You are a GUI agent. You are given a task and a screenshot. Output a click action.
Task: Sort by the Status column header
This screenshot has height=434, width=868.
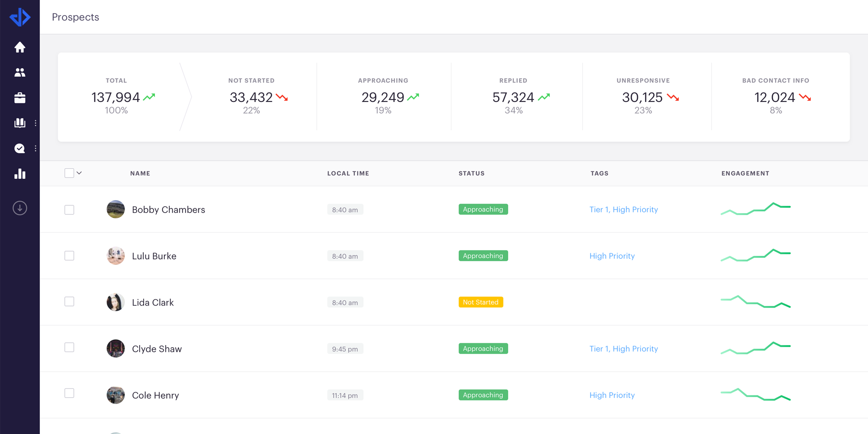471,173
